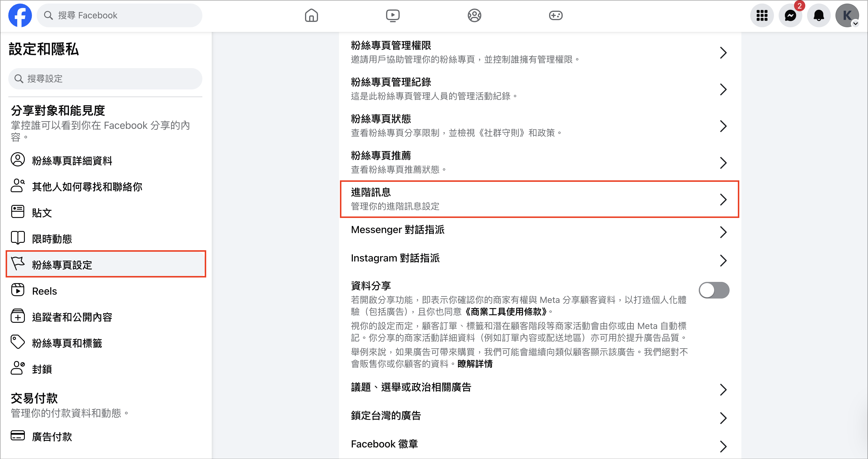The height and width of the screenshot is (459, 868).
Task: Click profile icon beside 粉絲專頁詳細資料
Action: pos(17,160)
